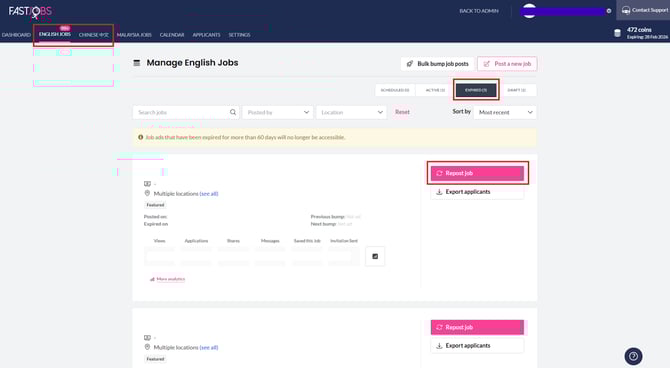Image resolution: width=670 pixels, height=368 pixels.
Task: Click the menu icon beside Manage English Jobs
Action: pyautogui.click(x=137, y=63)
